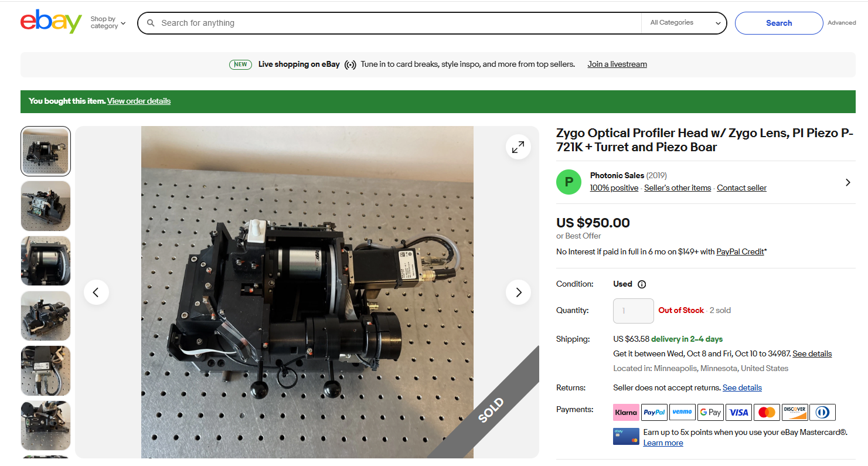Click the Contact seller link

click(741, 188)
